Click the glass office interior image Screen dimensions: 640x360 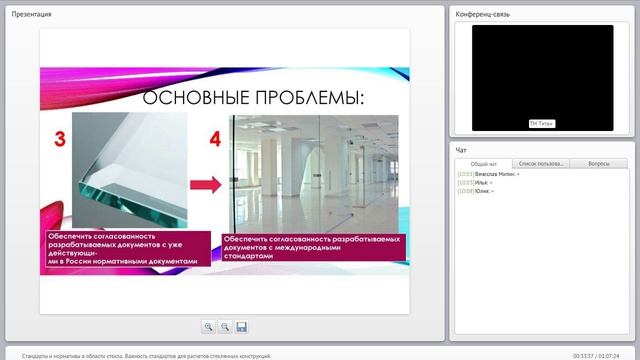(x=314, y=174)
